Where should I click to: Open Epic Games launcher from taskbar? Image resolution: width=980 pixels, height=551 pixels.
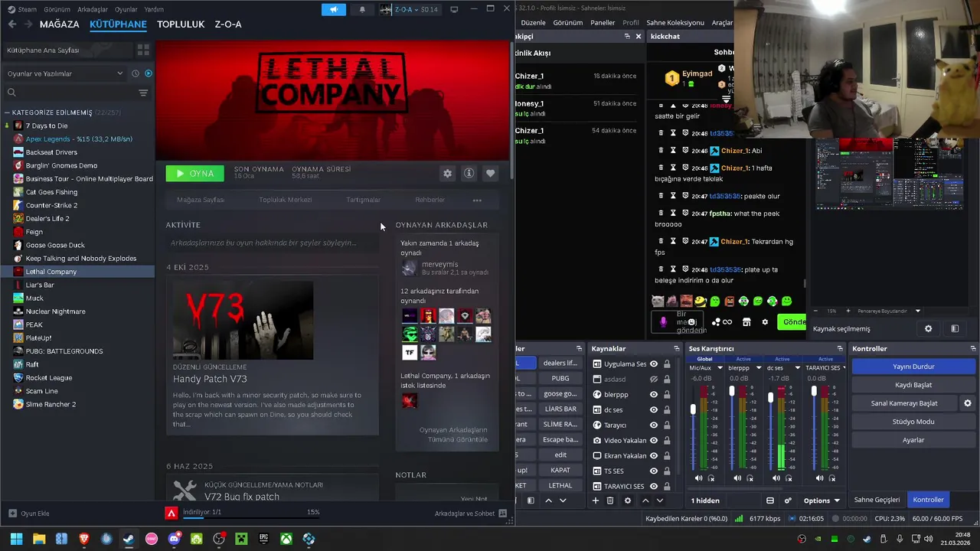click(x=263, y=539)
